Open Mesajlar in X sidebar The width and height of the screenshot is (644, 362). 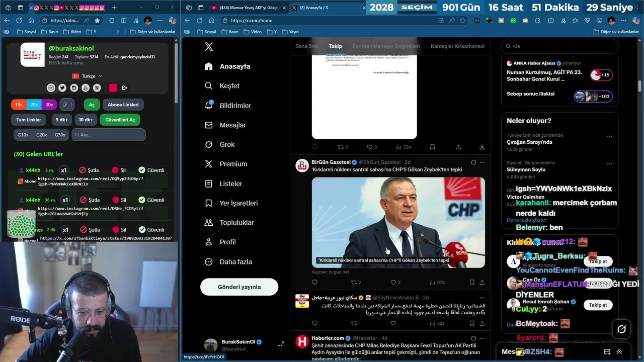pos(225,125)
